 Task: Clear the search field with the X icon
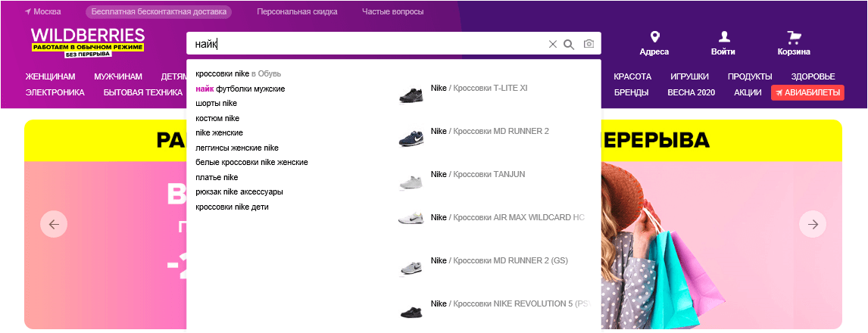point(552,44)
